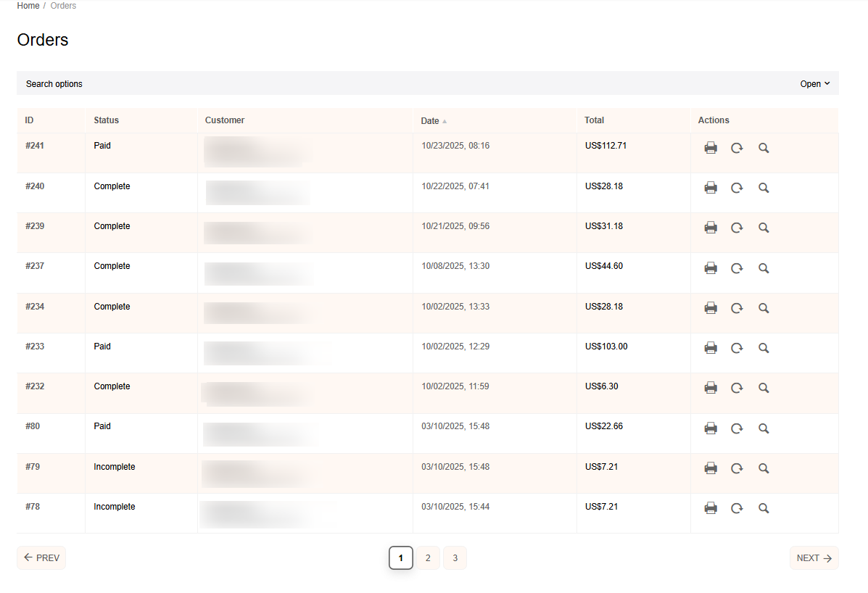Open order #241 by its ID
The image size is (868, 593).
coord(35,146)
